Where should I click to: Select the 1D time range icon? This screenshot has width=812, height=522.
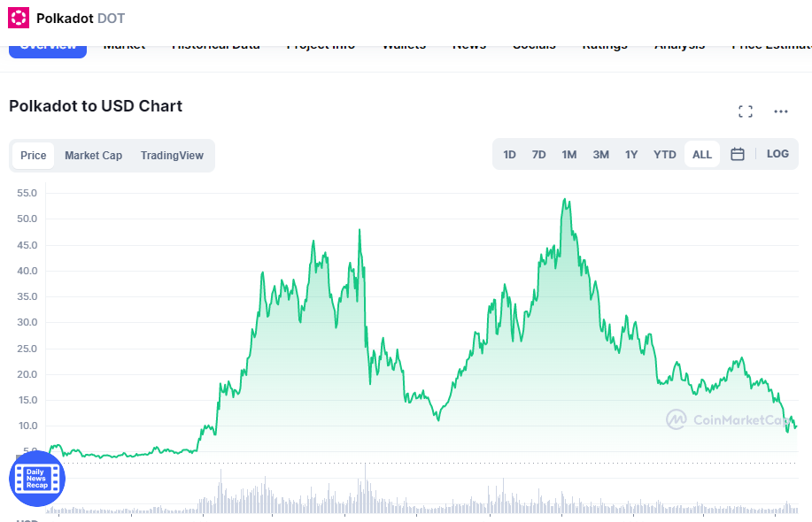pyautogui.click(x=509, y=153)
